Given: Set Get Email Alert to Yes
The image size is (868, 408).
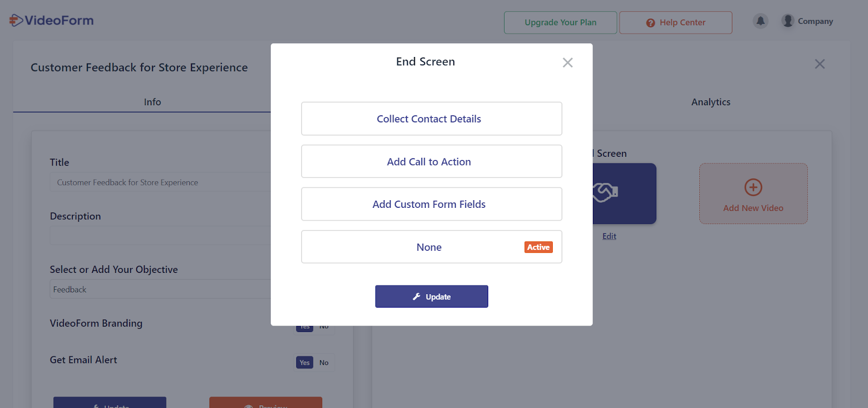Looking at the screenshot, I should (x=304, y=363).
